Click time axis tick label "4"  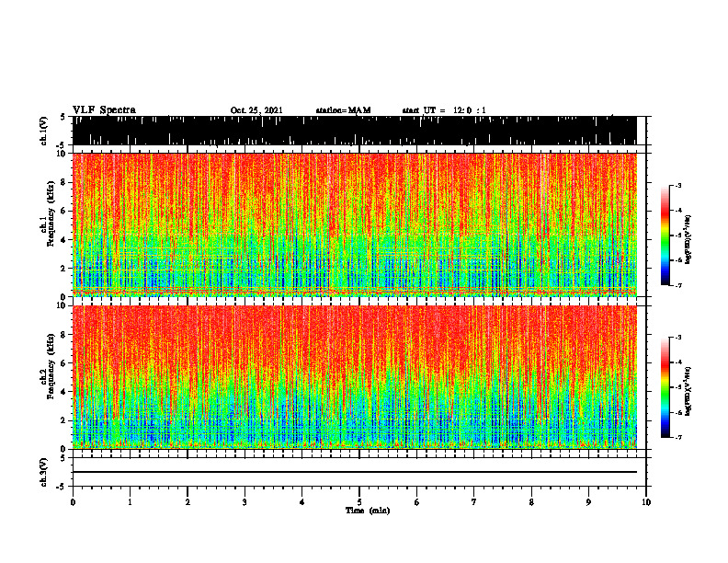tap(302, 502)
